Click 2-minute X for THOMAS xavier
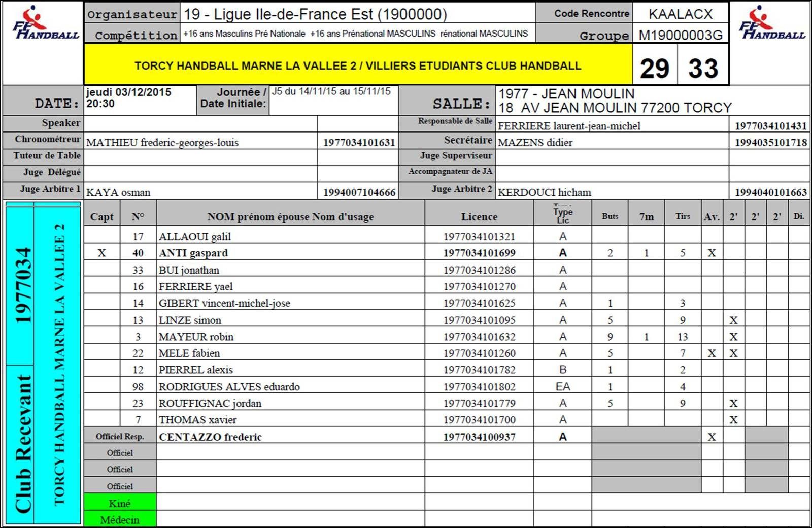This screenshot has width=812, height=528. click(733, 420)
